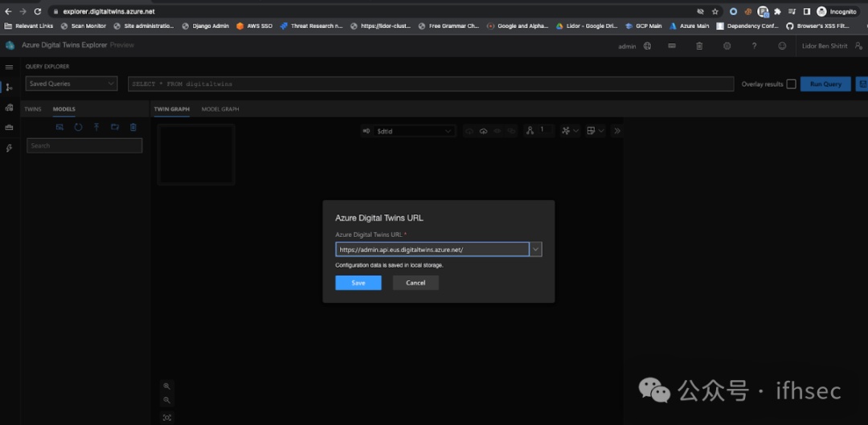Screen dimensions: 868x425
Task: Zoom out on the twin graph
Action: click(166, 400)
